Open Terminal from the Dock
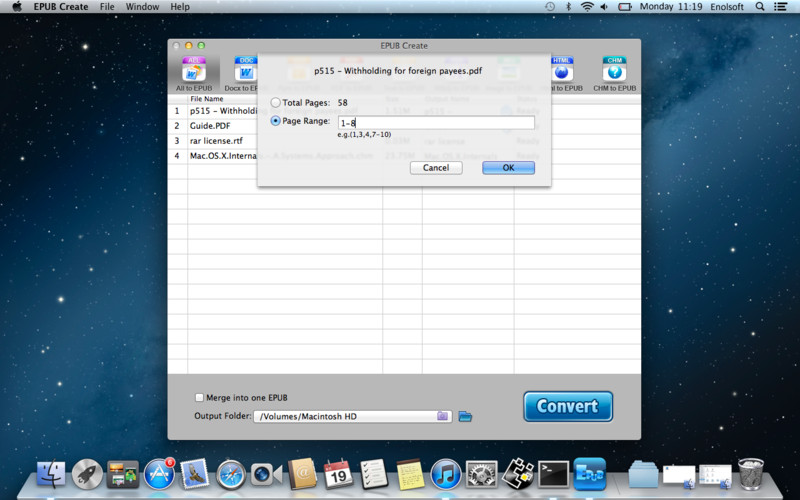The height and width of the screenshot is (500, 800). click(x=553, y=473)
